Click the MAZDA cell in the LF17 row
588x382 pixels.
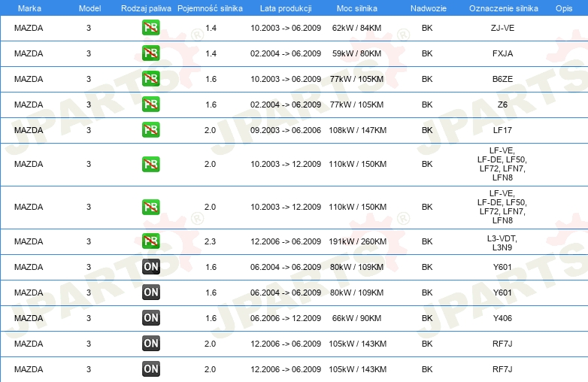coord(29,130)
